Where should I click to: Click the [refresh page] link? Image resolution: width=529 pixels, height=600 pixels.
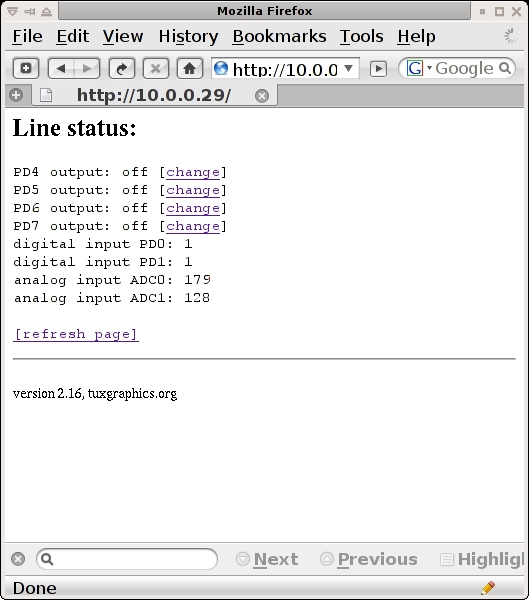click(76, 334)
